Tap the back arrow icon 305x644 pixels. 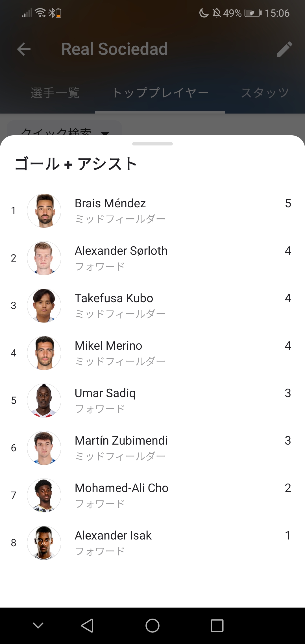24,49
